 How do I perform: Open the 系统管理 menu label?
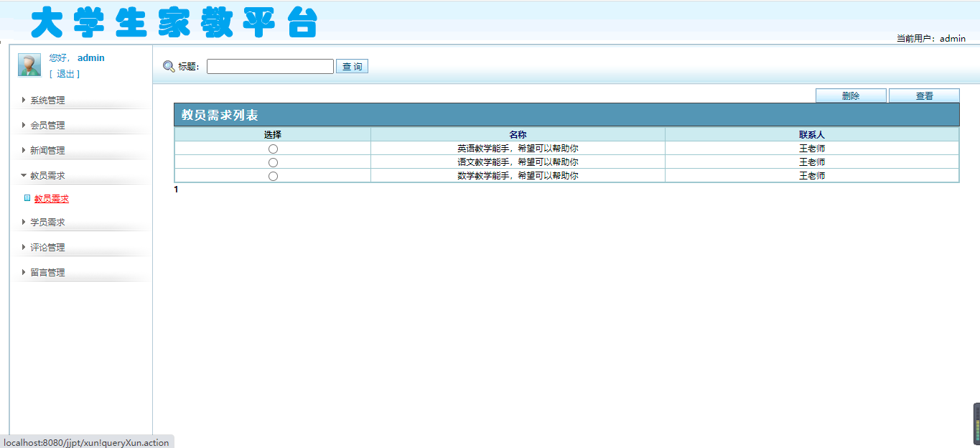click(x=47, y=101)
